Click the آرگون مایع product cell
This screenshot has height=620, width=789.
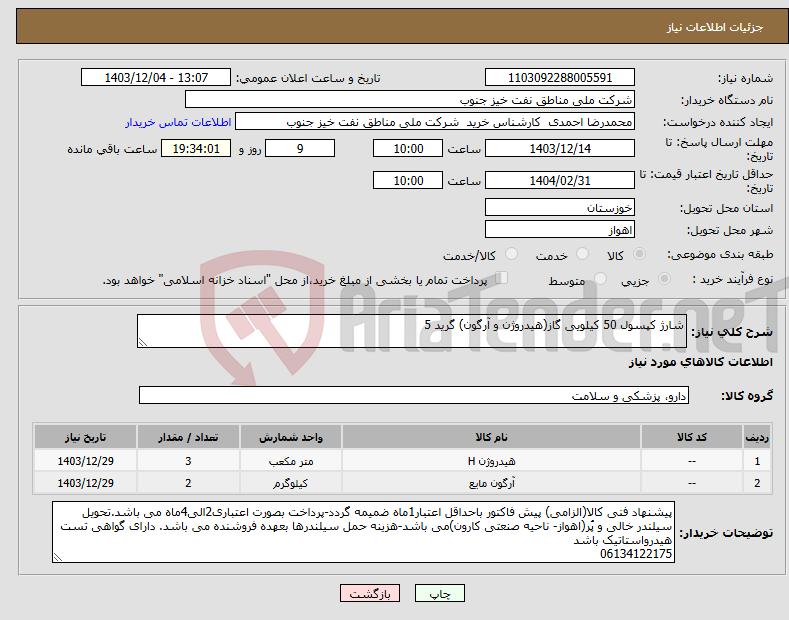pos(492,483)
